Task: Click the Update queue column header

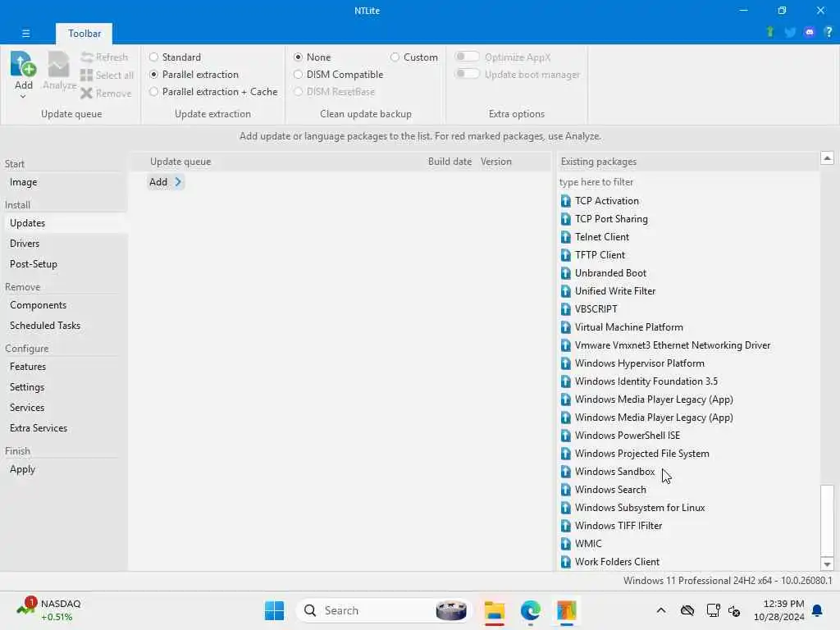Action: [x=180, y=162]
